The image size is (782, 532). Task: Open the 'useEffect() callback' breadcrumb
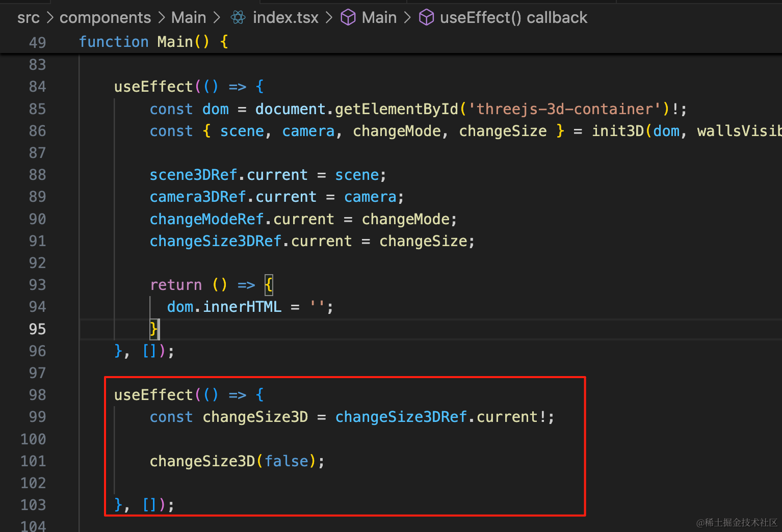(513, 18)
